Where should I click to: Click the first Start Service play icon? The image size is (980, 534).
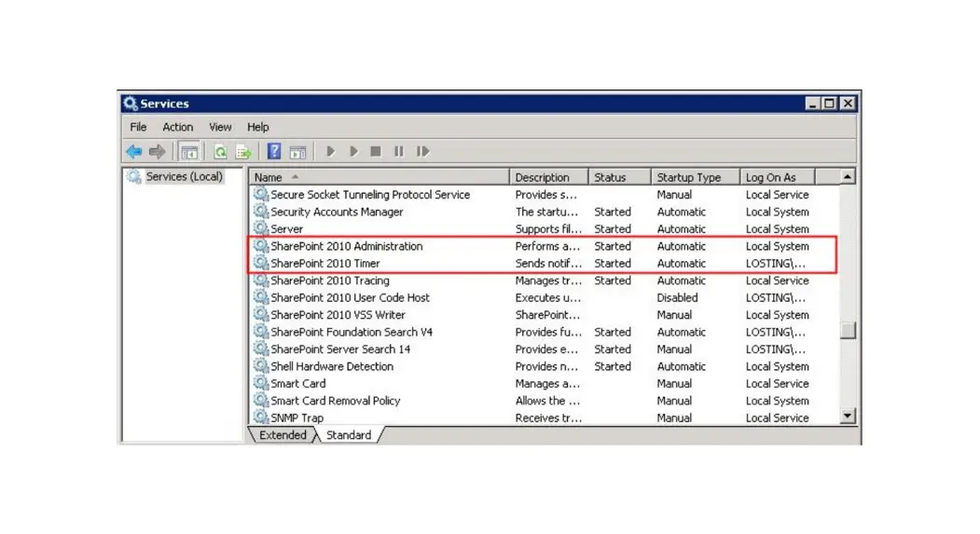pyautogui.click(x=331, y=151)
